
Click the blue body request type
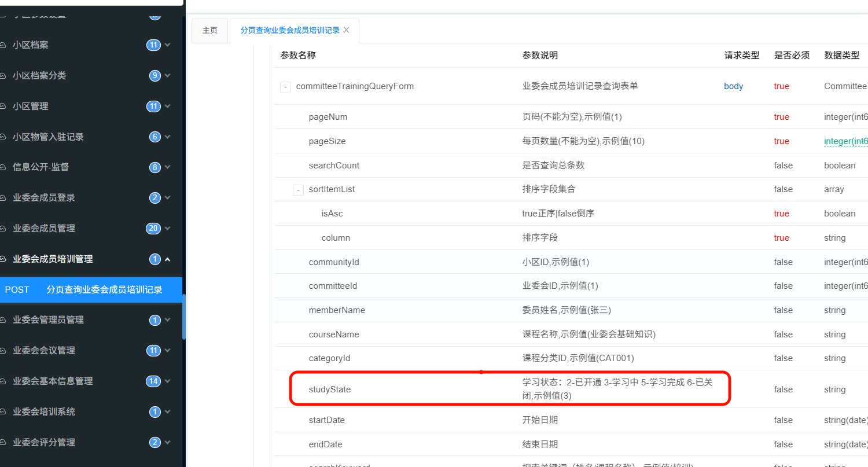[733, 86]
